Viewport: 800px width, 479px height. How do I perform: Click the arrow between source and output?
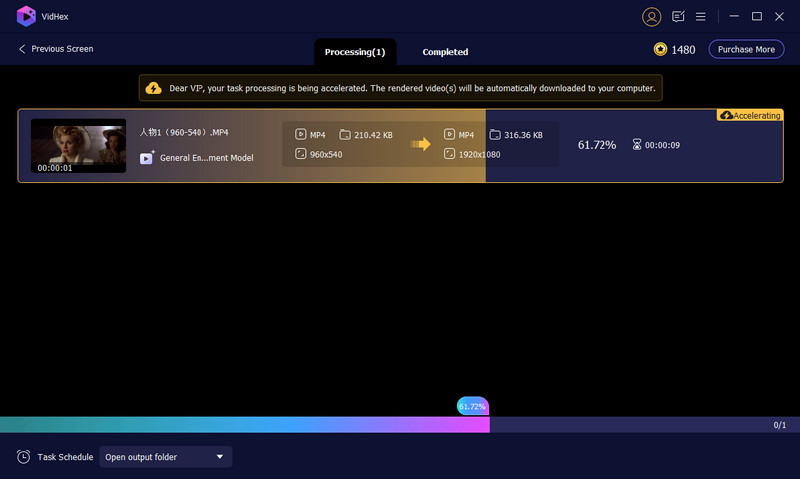click(420, 144)
